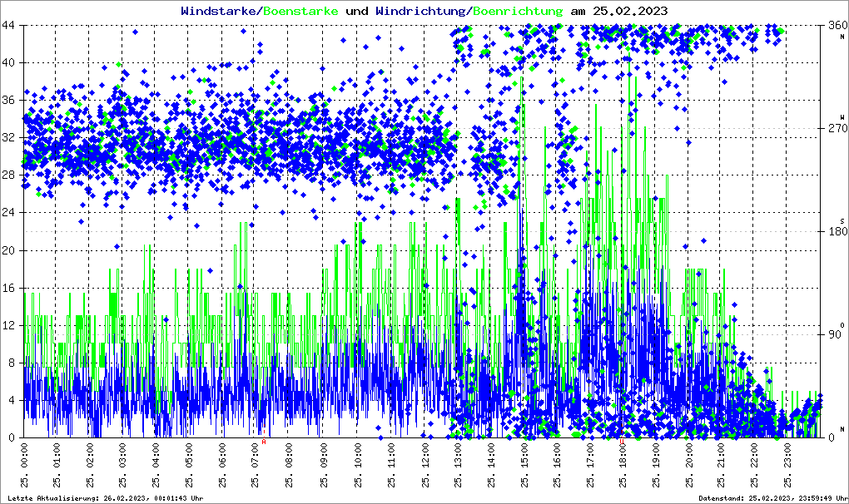Click the wind speed axis value "16"
Screen dimensions: 849x504
(8, 289)
